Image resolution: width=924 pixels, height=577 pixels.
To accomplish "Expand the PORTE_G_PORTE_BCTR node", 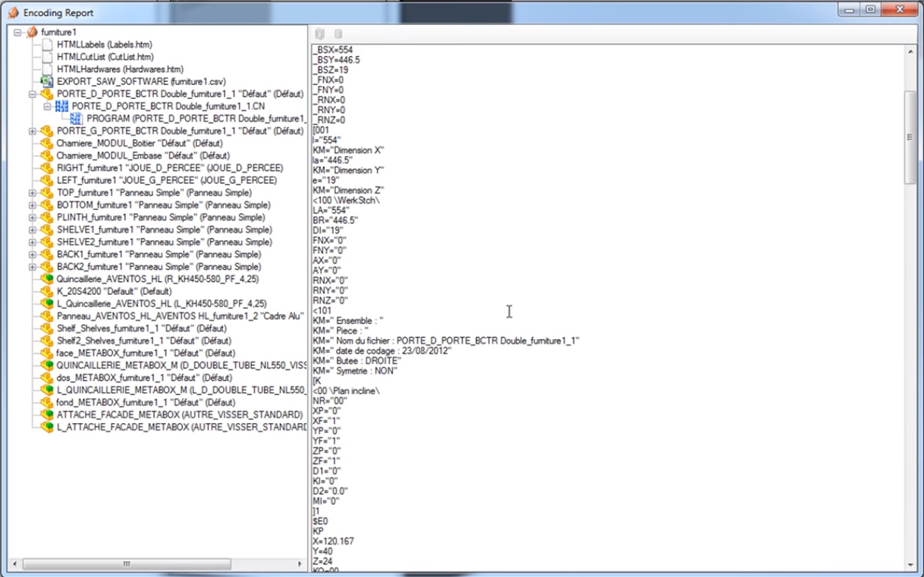I will coord(33,131).
